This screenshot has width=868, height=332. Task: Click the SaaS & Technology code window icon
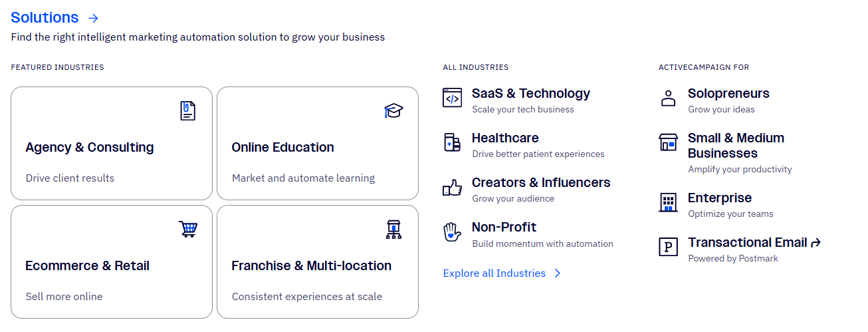[x=452, y=98]
